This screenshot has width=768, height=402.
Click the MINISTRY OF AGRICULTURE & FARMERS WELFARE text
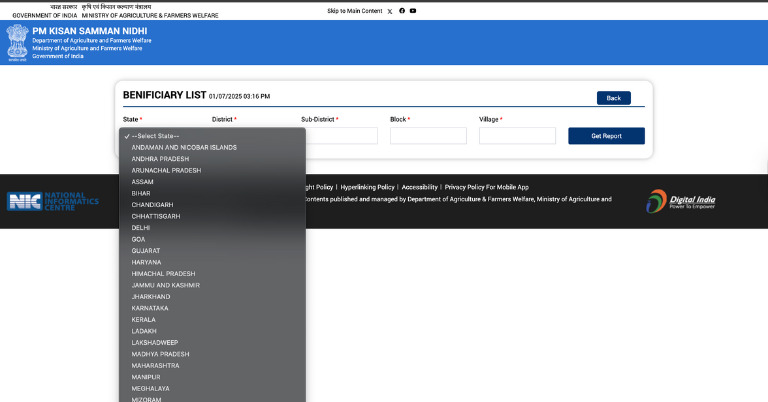click(x=150, y=16)
